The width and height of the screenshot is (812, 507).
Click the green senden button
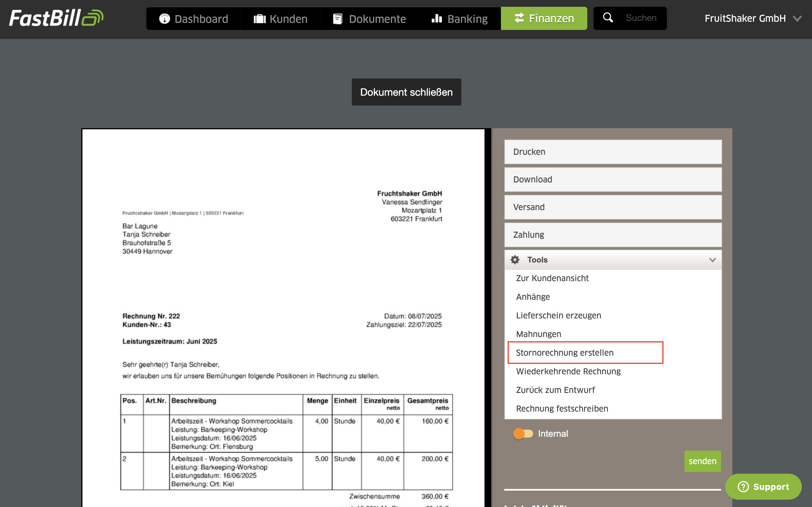pyautogui.click(x=702, y=461)
